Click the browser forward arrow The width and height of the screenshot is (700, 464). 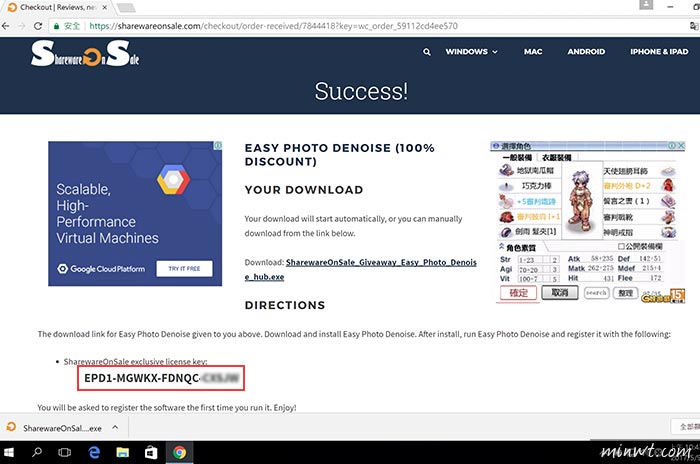tap(21, 26)
